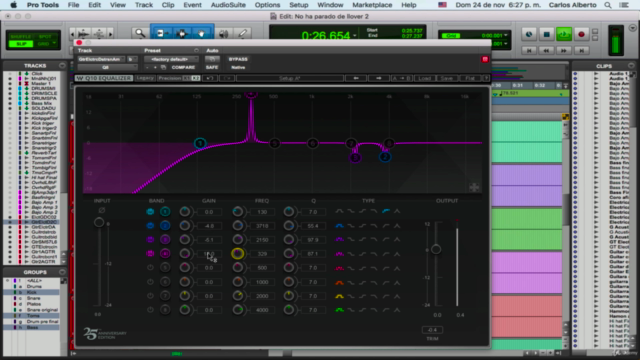This screenshot has height=360, width=640.
Task: Enable band 6 power button
Action: click(150, 282)
